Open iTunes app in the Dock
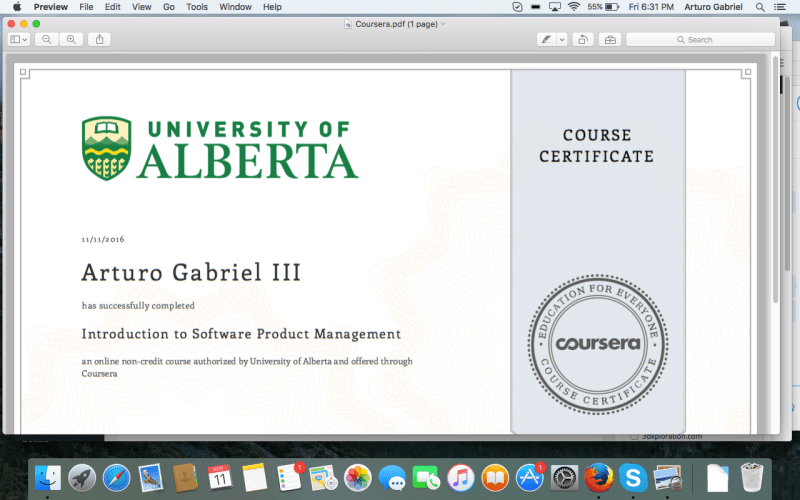The height and width of the screenshot is (500, 800). pos(461,478)
